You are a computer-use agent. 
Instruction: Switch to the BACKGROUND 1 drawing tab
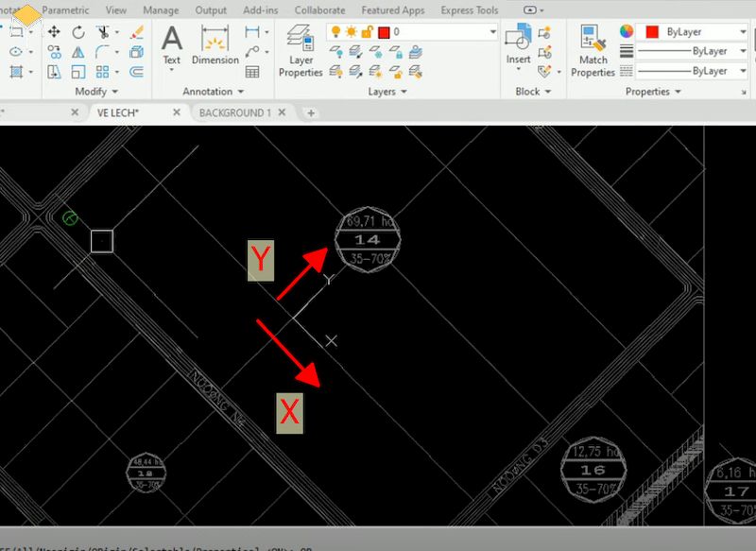pyautogui.click(x=234, y=112)
